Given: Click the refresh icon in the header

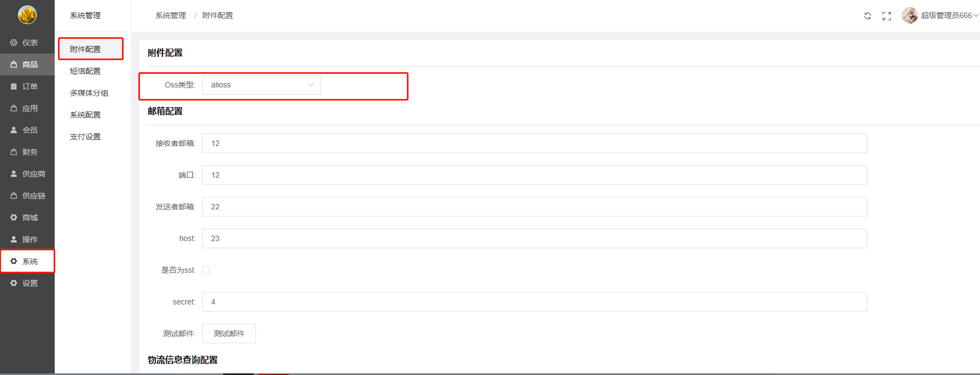Looking at the screenshot, I should (x=867, y=16).
